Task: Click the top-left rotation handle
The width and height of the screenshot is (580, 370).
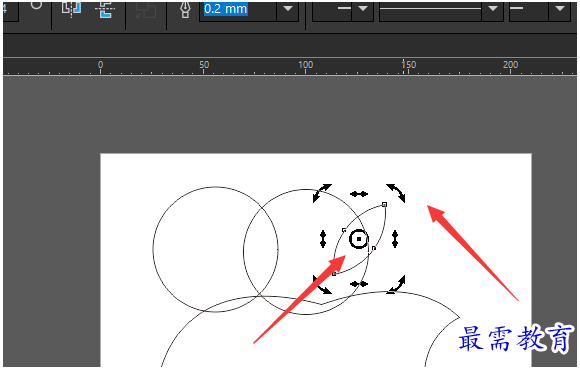Action: tap(322, 193)
